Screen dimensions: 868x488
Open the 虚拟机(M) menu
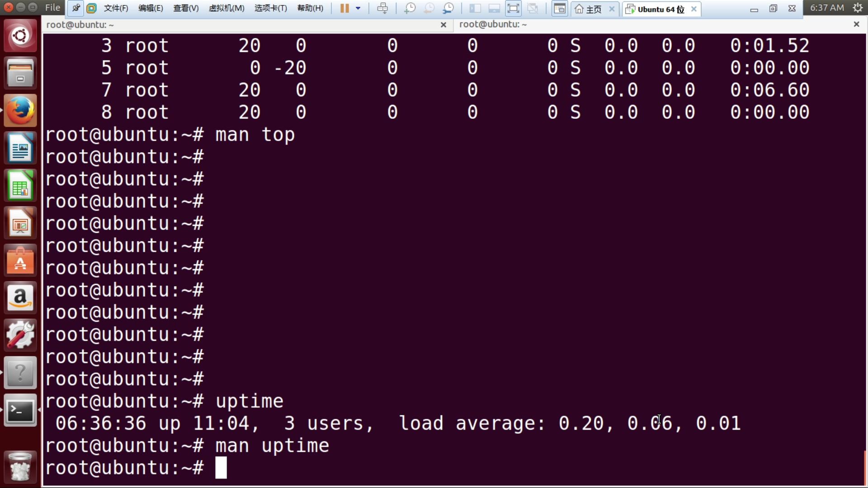click(x=226, y=8)
